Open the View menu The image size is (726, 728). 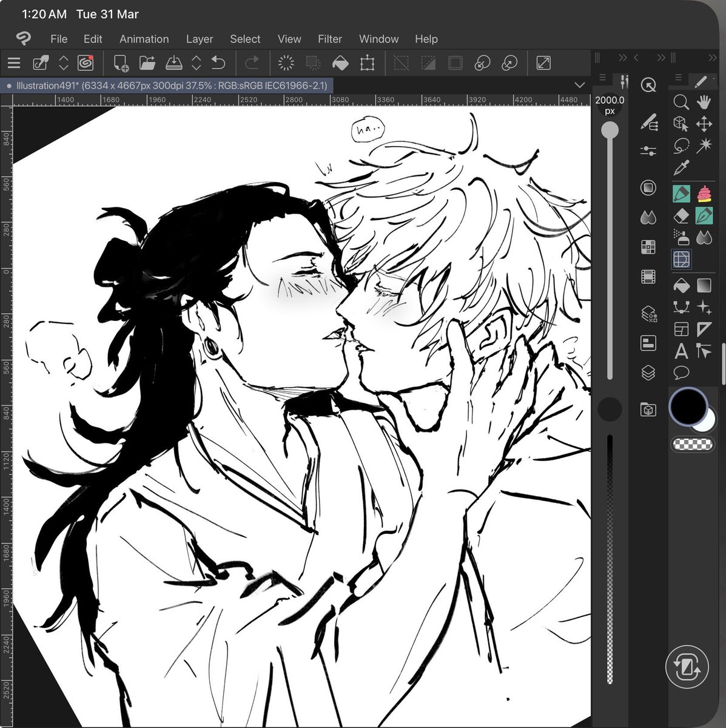pos(289,39)
